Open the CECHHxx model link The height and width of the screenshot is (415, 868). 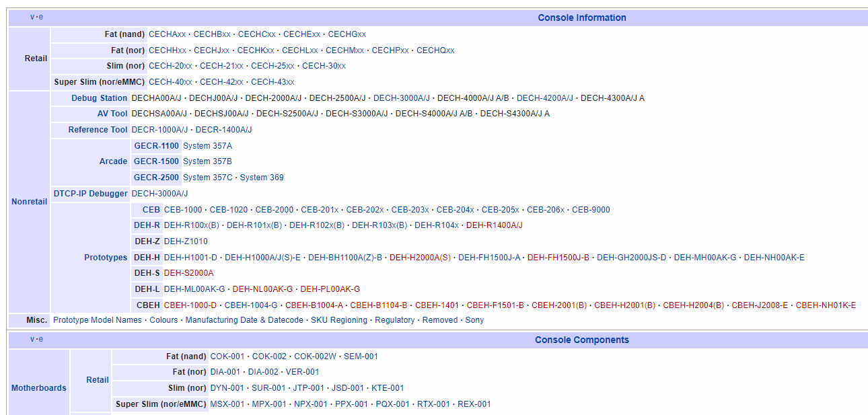168,50
